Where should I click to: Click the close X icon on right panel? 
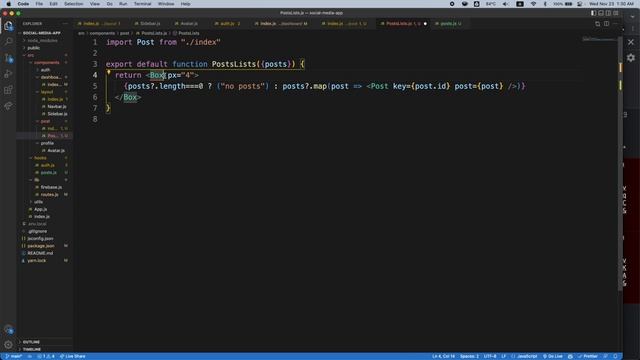[631, 42]
